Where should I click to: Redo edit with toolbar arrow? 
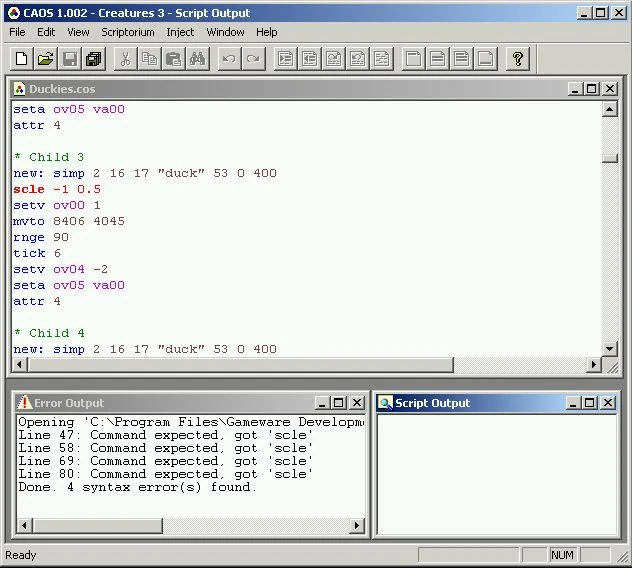click(253, 59)
